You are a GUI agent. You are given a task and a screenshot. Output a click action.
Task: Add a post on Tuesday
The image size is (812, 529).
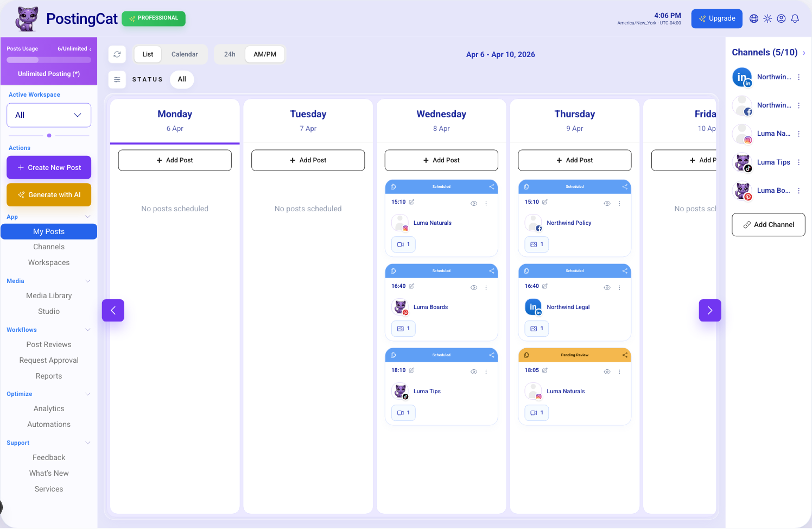coord(308,160)
